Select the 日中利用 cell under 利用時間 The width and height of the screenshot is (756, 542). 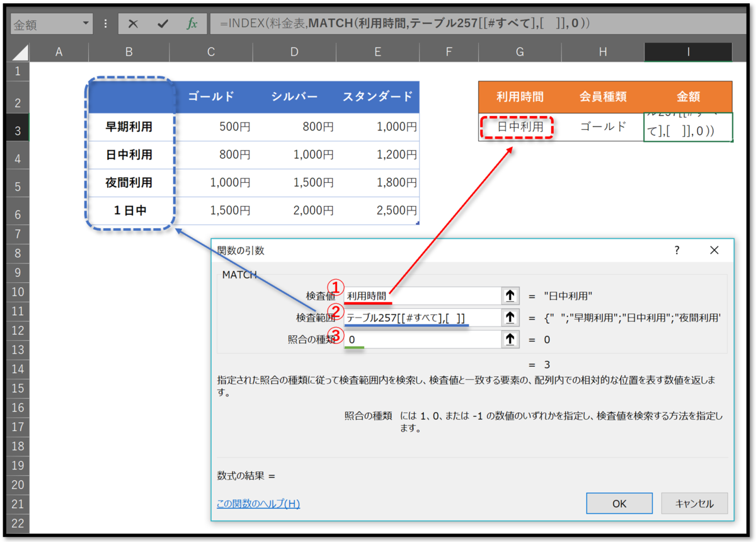(520, 127)
